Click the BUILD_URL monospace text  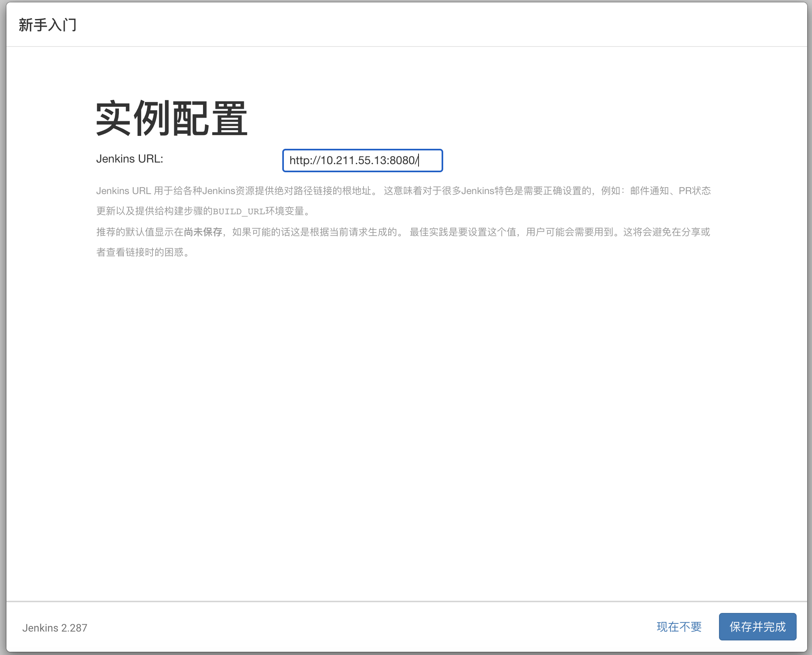(239, 211)
